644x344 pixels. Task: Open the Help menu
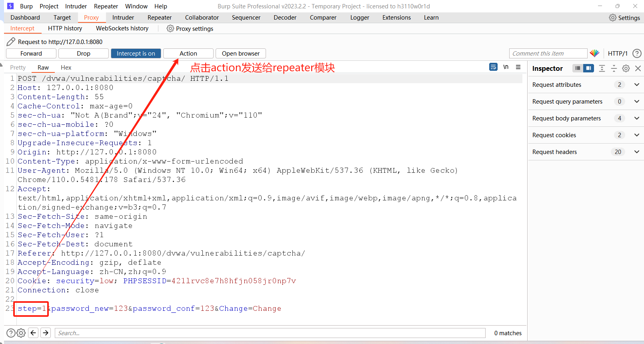pos(161,6)
